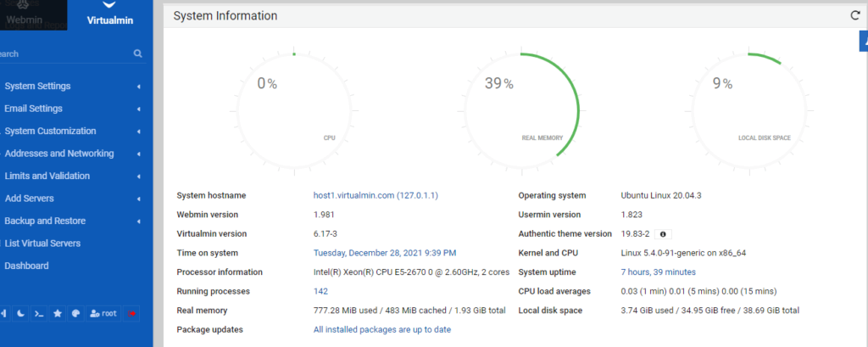This screenshot has width=868, height=347.
Task: Switch to the Virtualmin tab
Action: 110,15
